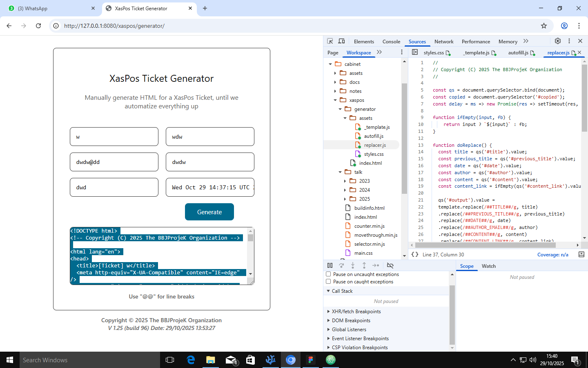The width and height of the screenshot is (588, 368).
Task: Open autofill.js in the file tree
Action: pyautogui.click(x=374, y=136)
